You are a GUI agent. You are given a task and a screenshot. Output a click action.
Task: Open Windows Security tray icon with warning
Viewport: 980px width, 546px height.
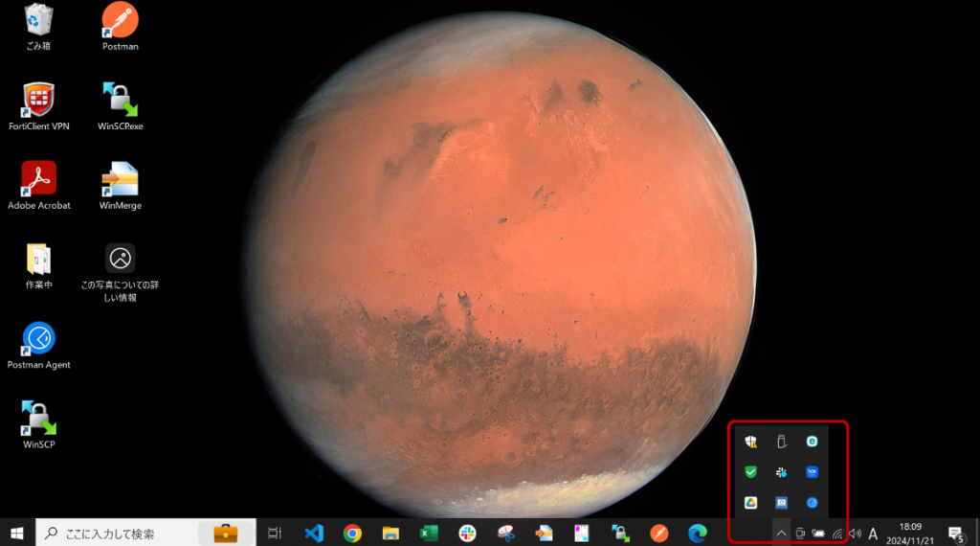point(750,442)
